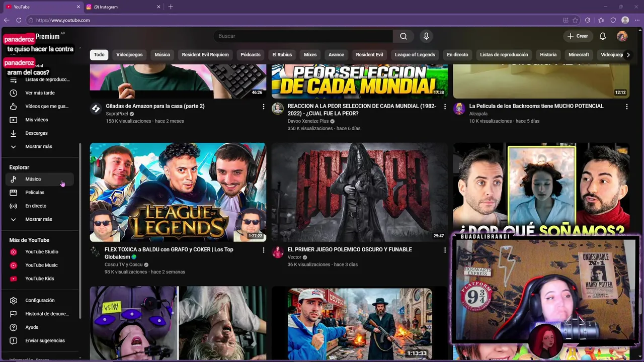Open Enviar sugerencias feedback
Viewport: 644px width, 362px height.
tap(40, 340)
